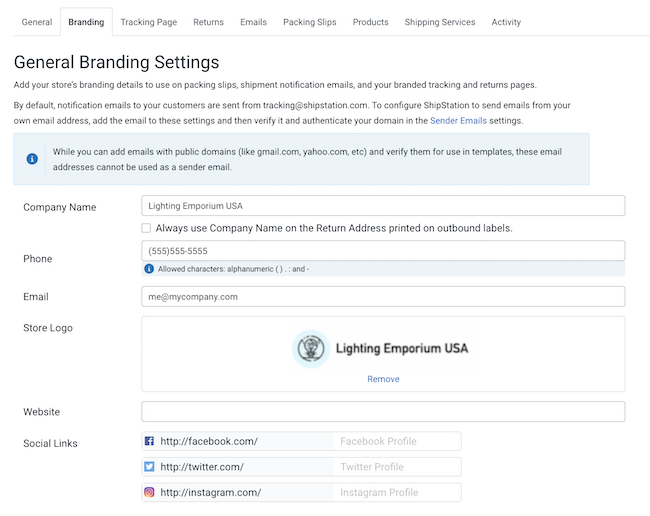Click the http://twitter.com/ prefix text
Viewport: 650px width, 516px height.
click(x=202, y=467)
